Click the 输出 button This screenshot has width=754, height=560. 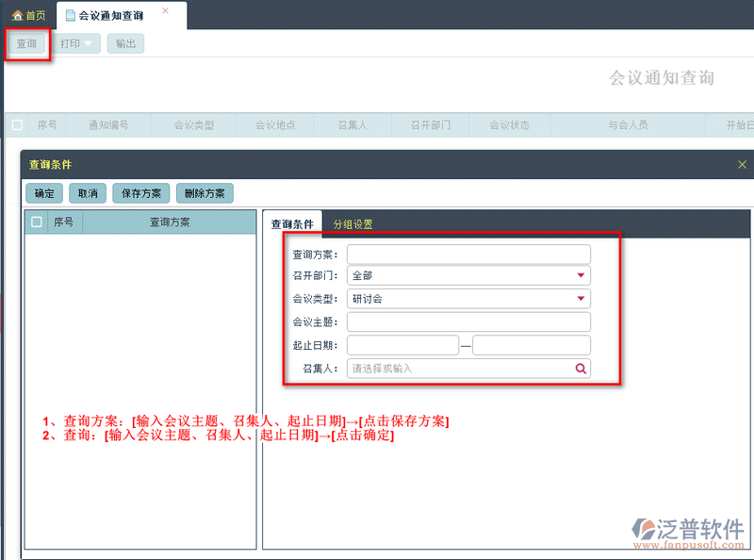[x=125, y=42]
